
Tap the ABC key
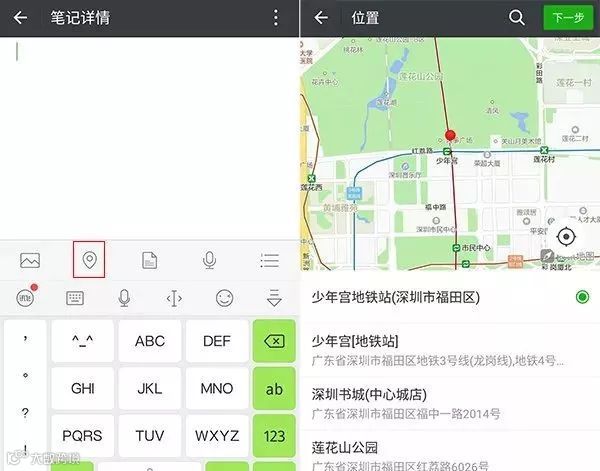pos(150,341)
